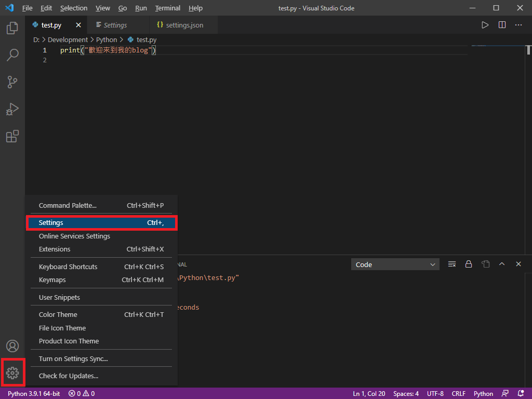Open the Search view in activity bar
532x399 pixels.
tap(12, 55)
